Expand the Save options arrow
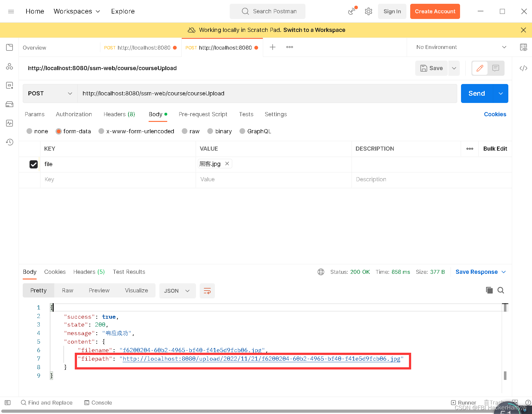Image resolution: width=532 pixels, height=414 pixels. (x=454, y=68)
